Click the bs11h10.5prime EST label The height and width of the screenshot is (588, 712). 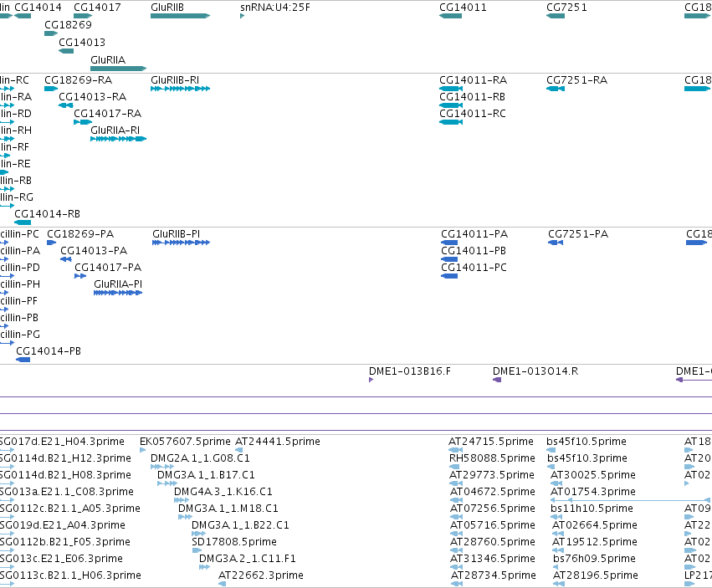click(592, 509)
